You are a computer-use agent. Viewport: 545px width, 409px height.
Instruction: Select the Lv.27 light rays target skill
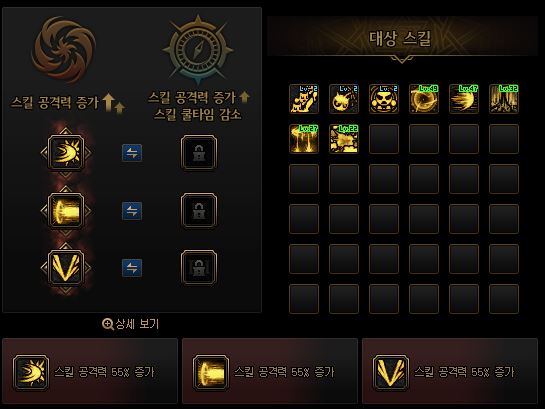point(304,139)
